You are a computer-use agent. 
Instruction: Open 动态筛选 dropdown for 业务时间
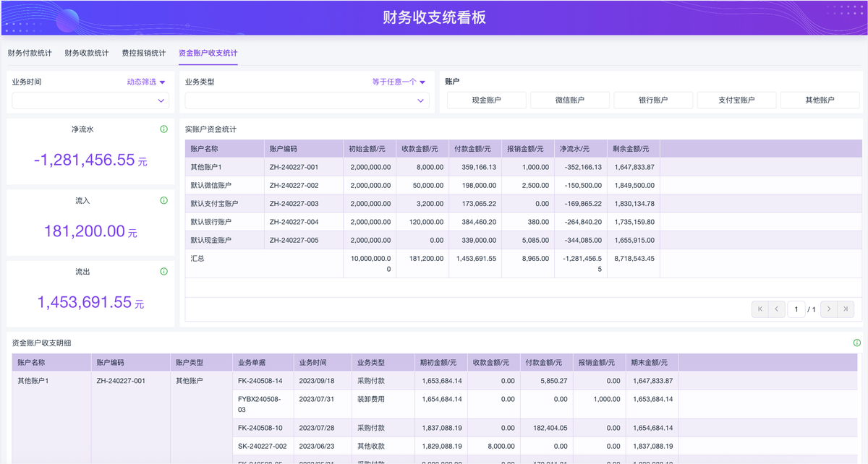146,82
